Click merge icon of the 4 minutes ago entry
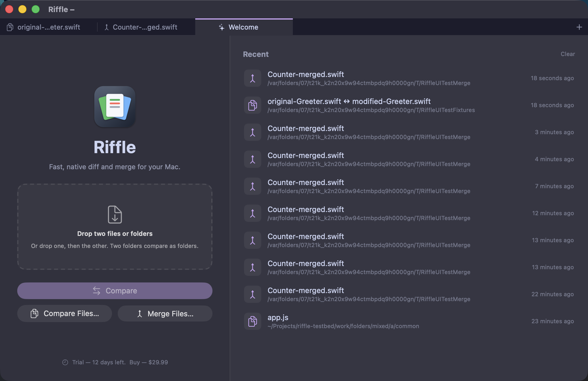This screenshot has height=381, width=588. click(x=253, y=159)
